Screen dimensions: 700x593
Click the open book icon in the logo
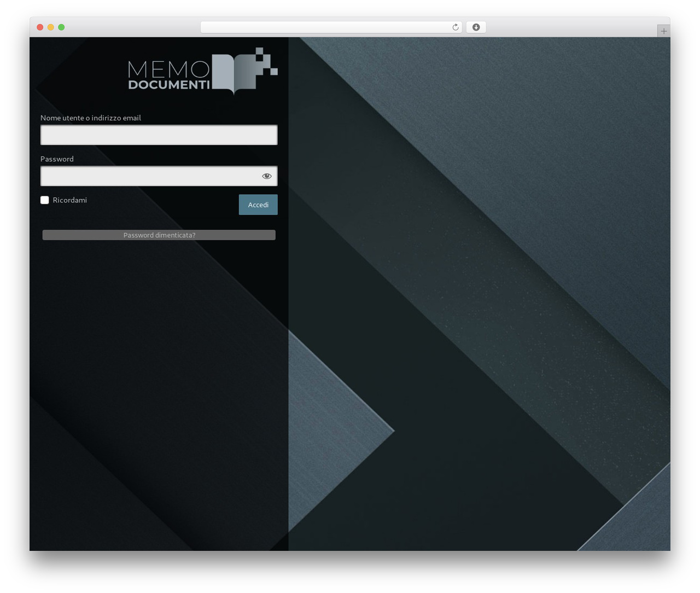coord(234,74)
